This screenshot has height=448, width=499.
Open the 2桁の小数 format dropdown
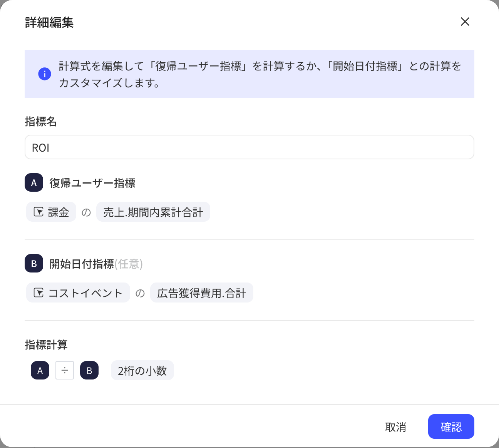pos(142,370)
